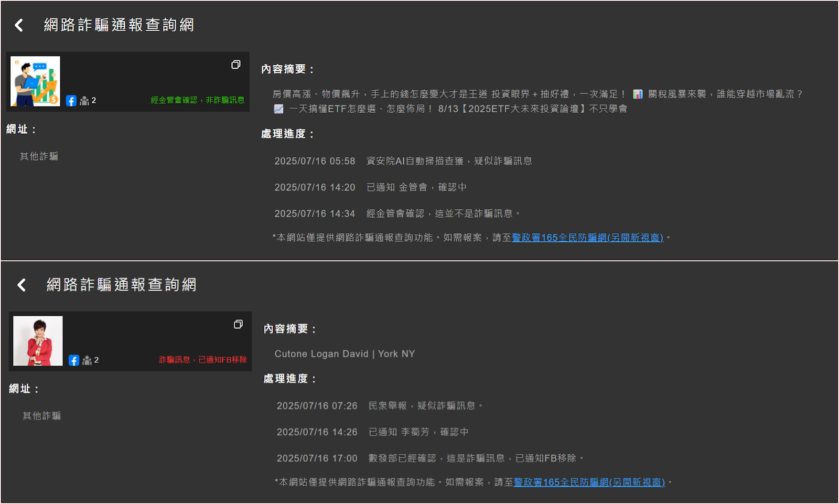Select the 2025/07/16 17:00 數發部 confirmation entry
The width and height of the screenshot is (839, 504).
tap(430, 458)
